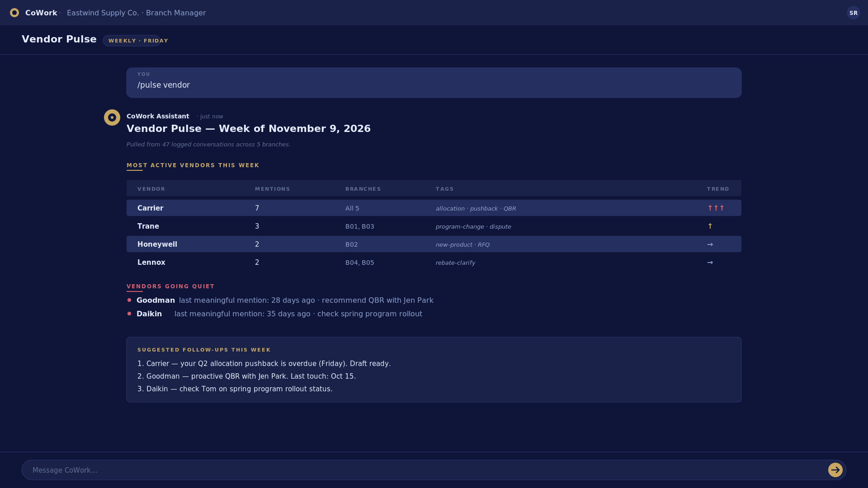Click the CoWork brand name in header
This screenshot has width=868, height=488.
(41, 13)
